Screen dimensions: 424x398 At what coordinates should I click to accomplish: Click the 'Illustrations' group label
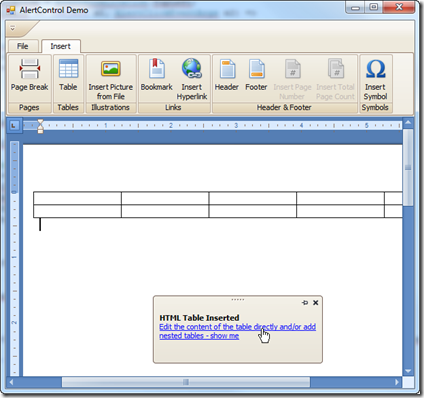click(111, 107)
